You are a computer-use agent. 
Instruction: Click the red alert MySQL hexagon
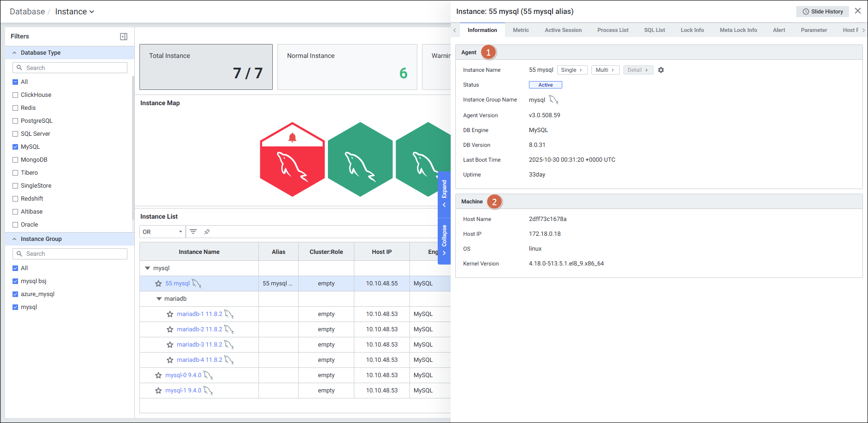tap(292, 160)
